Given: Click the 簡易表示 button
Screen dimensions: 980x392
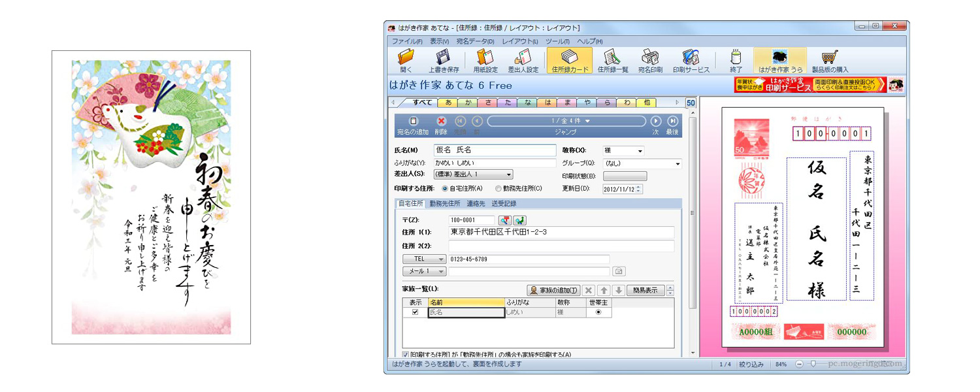Looking at the screenshot, I should [645, 290].
